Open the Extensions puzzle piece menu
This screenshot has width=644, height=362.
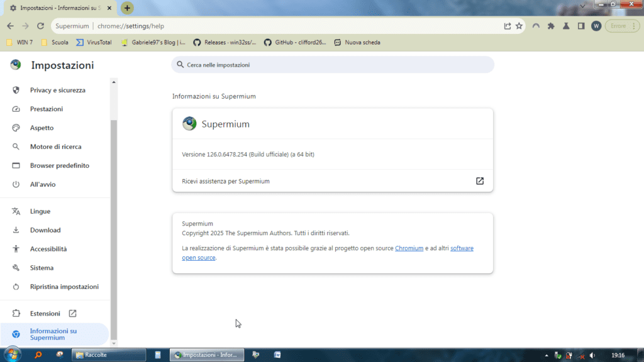(551, 26)
